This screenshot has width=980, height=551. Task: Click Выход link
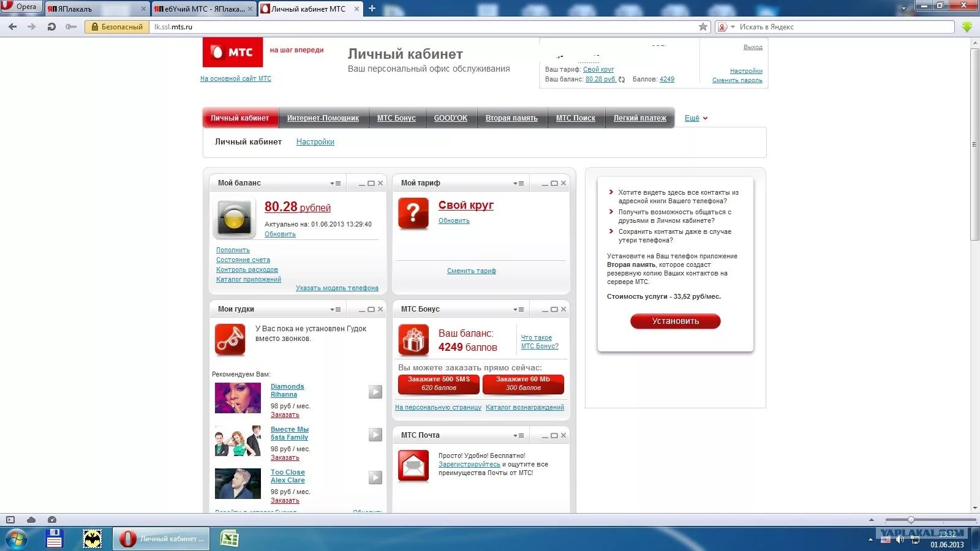[753, 47]
